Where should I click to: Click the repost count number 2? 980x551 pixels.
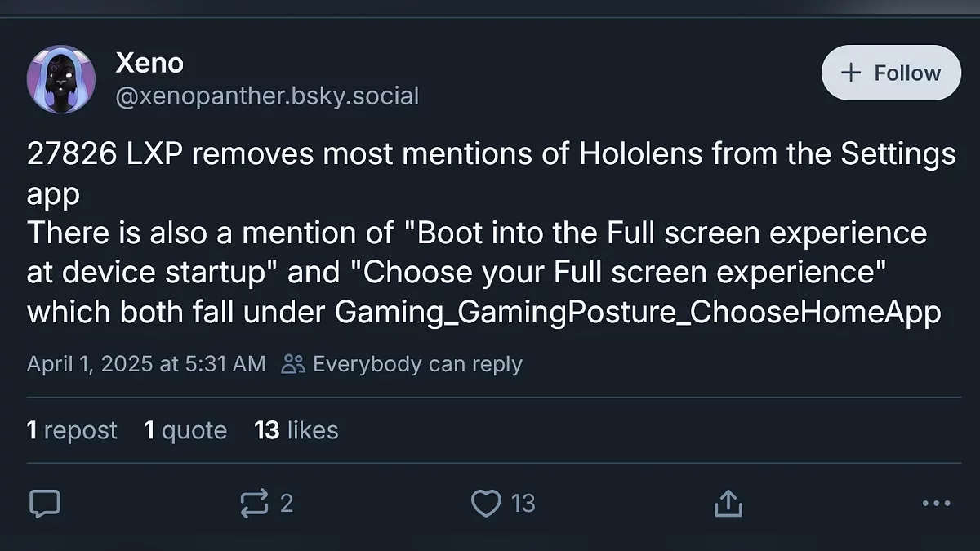tap(286, 504)
